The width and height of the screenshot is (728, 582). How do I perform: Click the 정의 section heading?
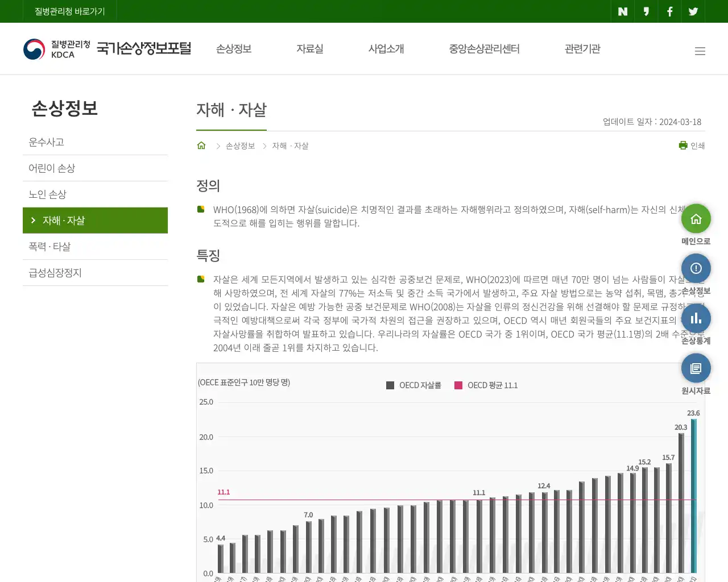pos(208,186)
